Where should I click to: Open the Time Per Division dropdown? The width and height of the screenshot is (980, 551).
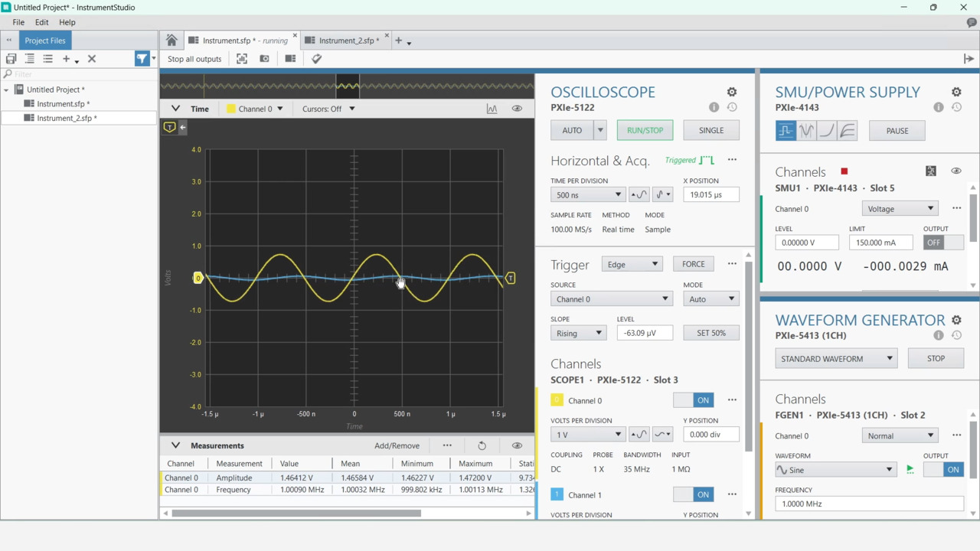point(587,195)
